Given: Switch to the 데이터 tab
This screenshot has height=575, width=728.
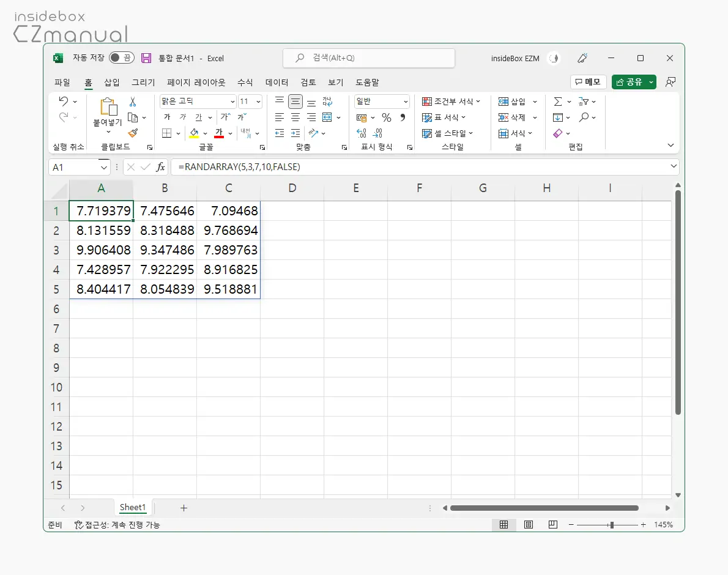Looking at the screenshot, I should coord(277,82).
